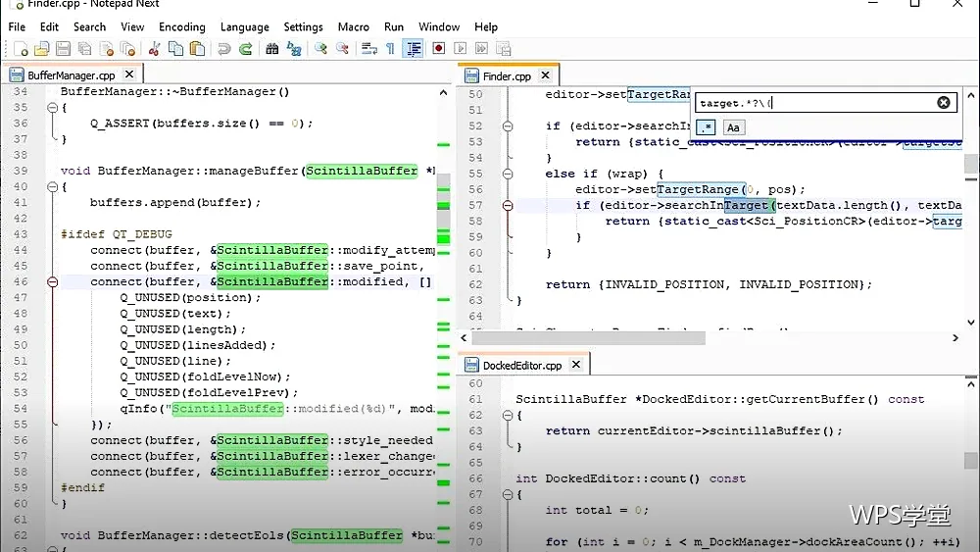Toggle the indent guide toolbar button
The image size is (980, 552).
[x=414, y=49]
